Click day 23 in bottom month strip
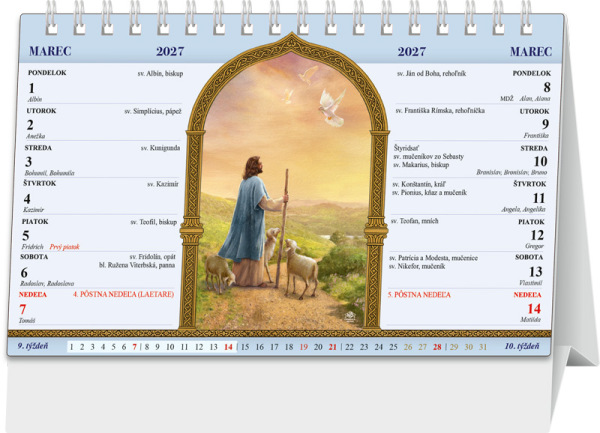This screenshot has width=600, height=433. [x=364, y=347]
